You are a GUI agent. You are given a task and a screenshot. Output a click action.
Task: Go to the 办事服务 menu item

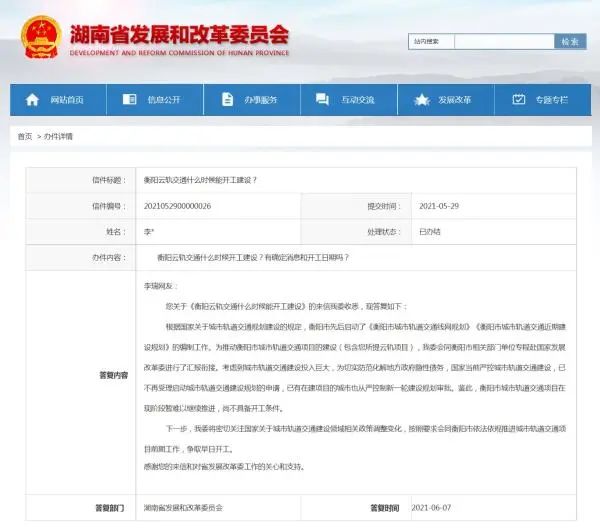tap(261, 100)
